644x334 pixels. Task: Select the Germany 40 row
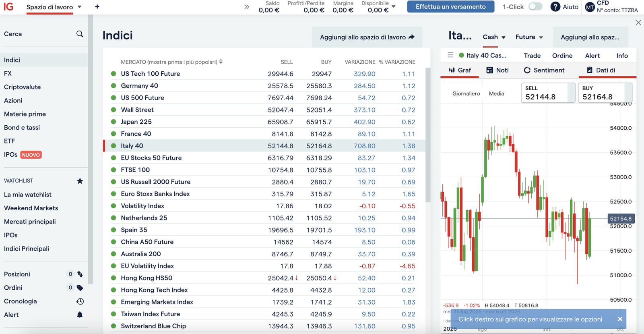[x=264, y=86]
